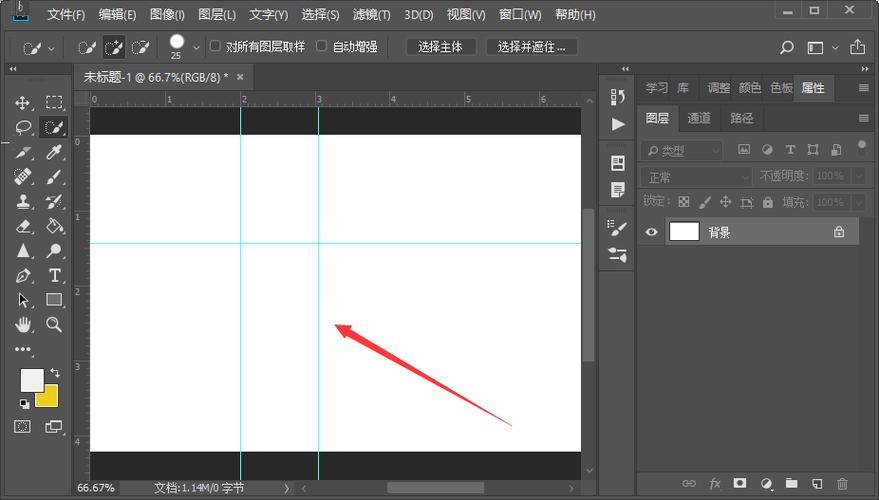Expand the status bar info arrow
This screenshot has width=879, height=500.
tap(286, 488)
